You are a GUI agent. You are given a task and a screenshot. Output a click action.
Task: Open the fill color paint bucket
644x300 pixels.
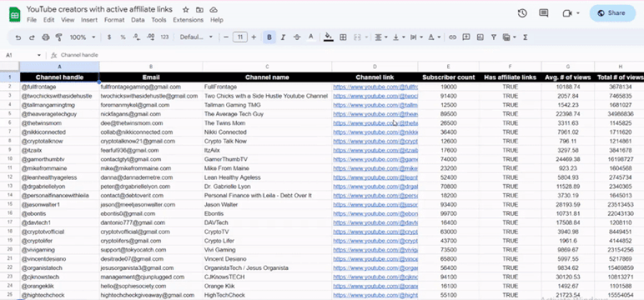[x=328, y=37]
